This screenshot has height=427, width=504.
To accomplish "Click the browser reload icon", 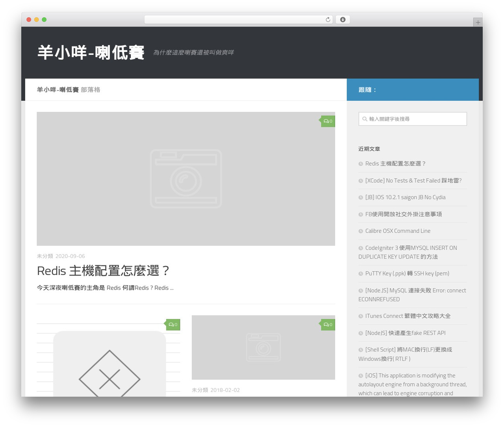I will pyautogui.click(x=328, y=20).
